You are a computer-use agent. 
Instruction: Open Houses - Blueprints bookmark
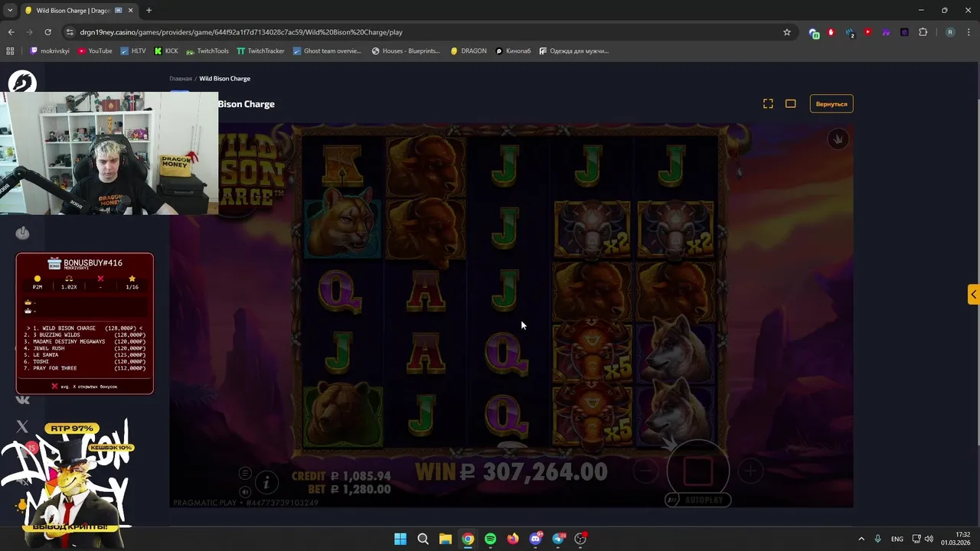coord(406,51)
